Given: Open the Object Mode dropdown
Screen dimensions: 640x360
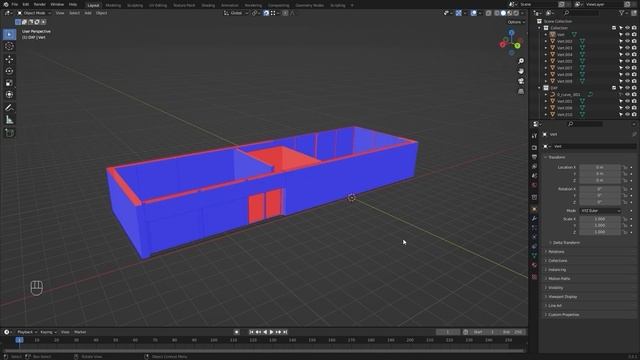Looking at the screenshot, I should 34,13.
